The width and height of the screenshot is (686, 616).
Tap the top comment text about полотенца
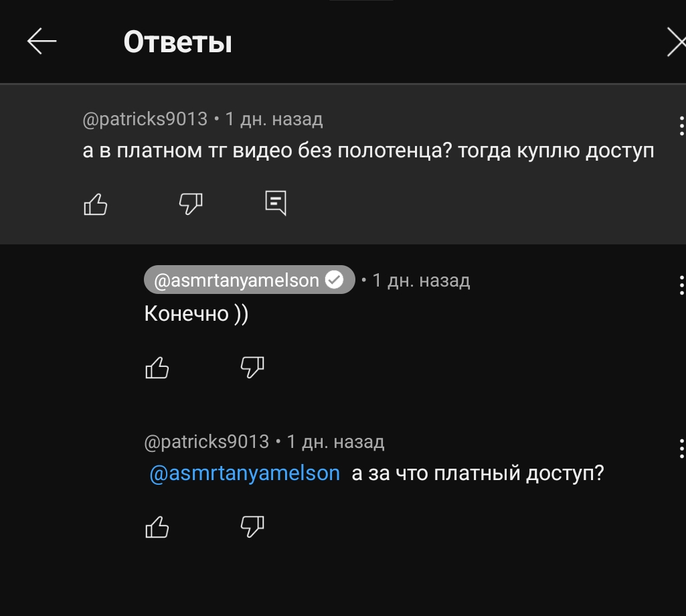pyautogui.click(x=368, y=151)
